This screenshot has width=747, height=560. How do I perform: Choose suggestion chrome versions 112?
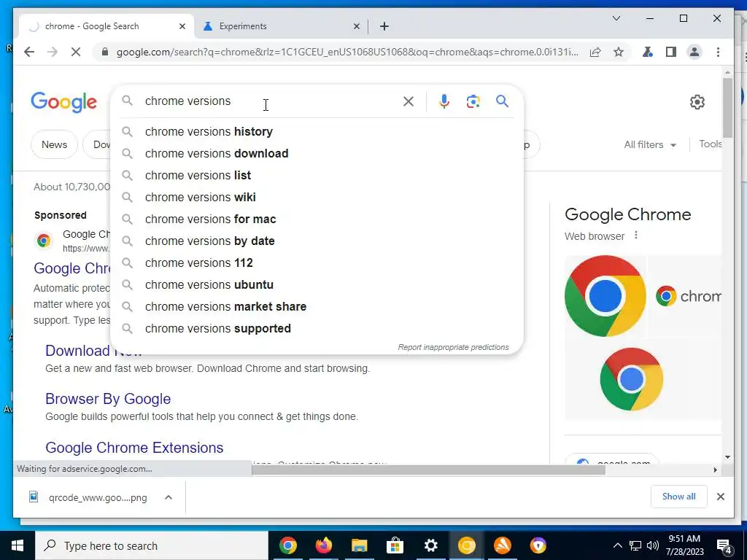[x=317, y=262]
